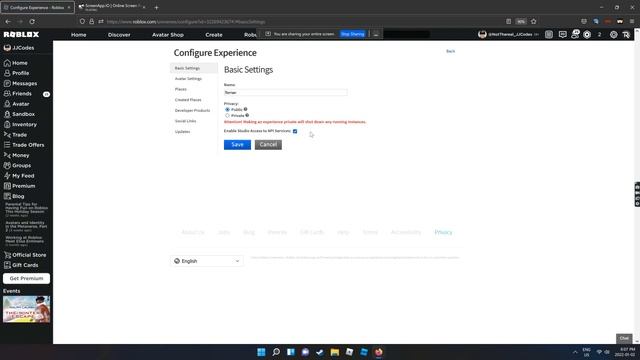Click the Back link
640x360 pixels.
coord(451,51)
